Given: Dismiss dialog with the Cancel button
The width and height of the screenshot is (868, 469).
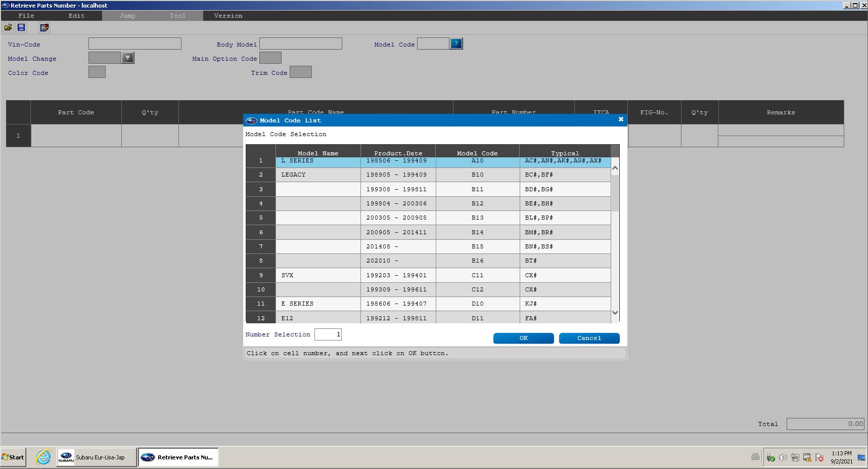Looking at the screenshot, I should click(x=589, y=338).
